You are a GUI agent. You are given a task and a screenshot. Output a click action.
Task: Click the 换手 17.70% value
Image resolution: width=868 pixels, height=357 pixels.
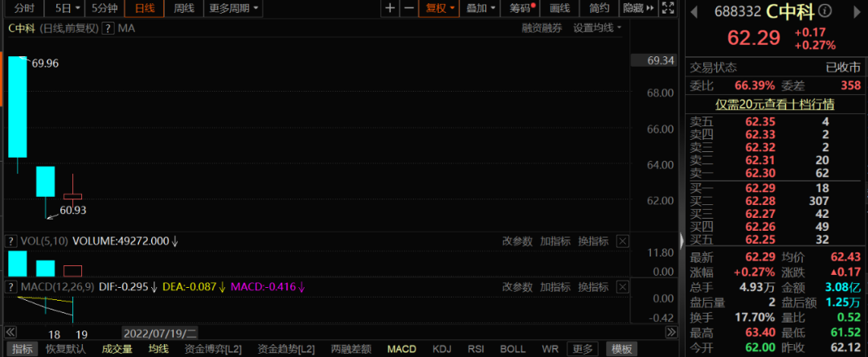(x=755, y=317)
